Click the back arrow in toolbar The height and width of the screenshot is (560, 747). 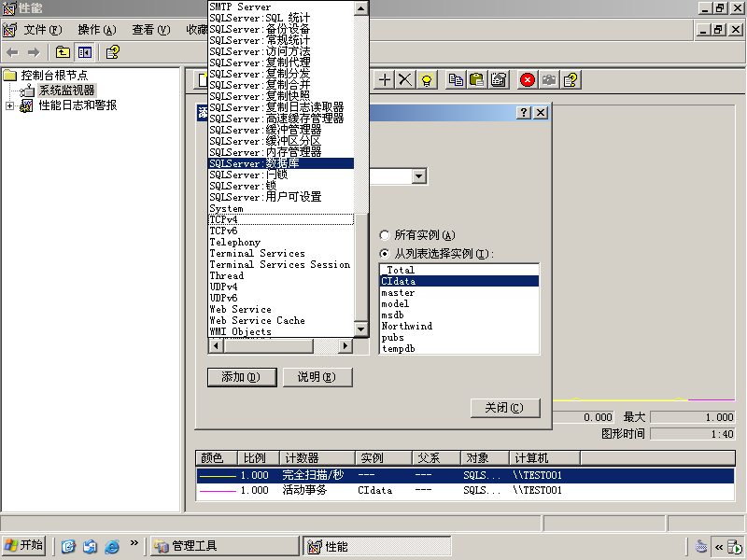click(13, 52)
